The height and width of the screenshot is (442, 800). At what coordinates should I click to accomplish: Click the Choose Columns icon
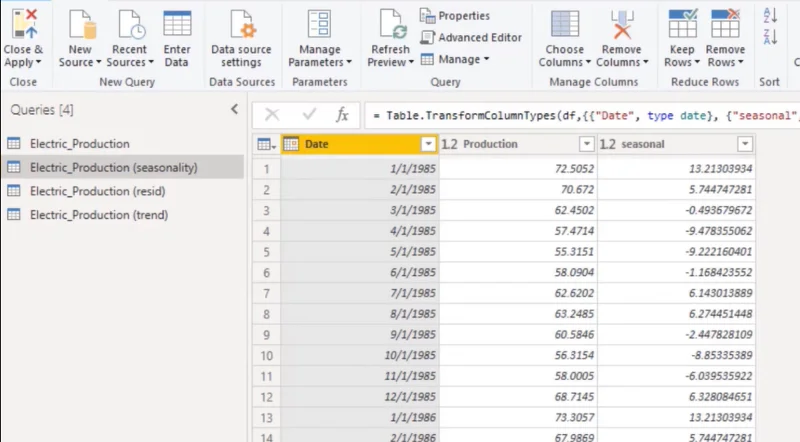click(565, 24)
